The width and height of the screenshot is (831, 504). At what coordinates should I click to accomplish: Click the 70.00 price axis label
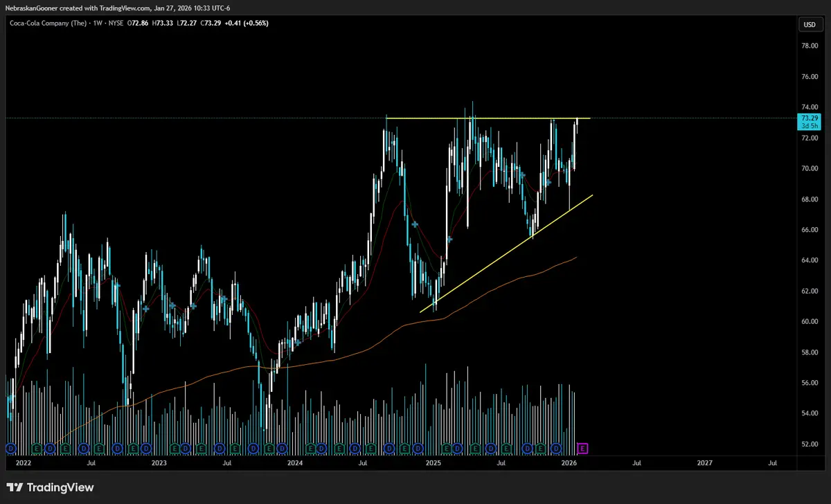[x=810, y=168]
